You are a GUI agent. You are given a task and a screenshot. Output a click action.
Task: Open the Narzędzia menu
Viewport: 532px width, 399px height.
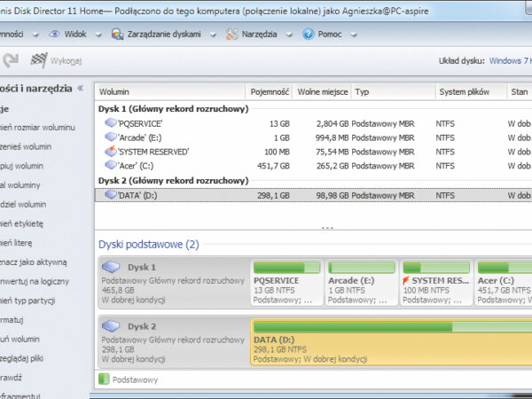(261, 35)
